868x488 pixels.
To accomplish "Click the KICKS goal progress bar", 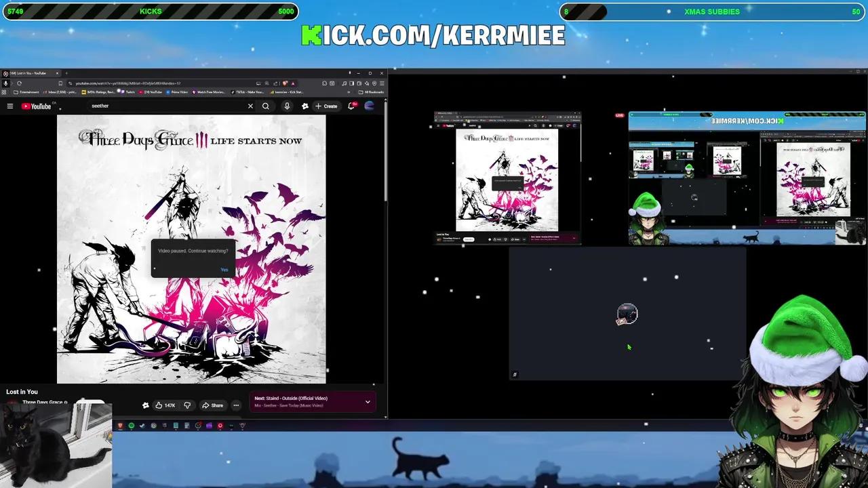I will [x=151, y=12].
